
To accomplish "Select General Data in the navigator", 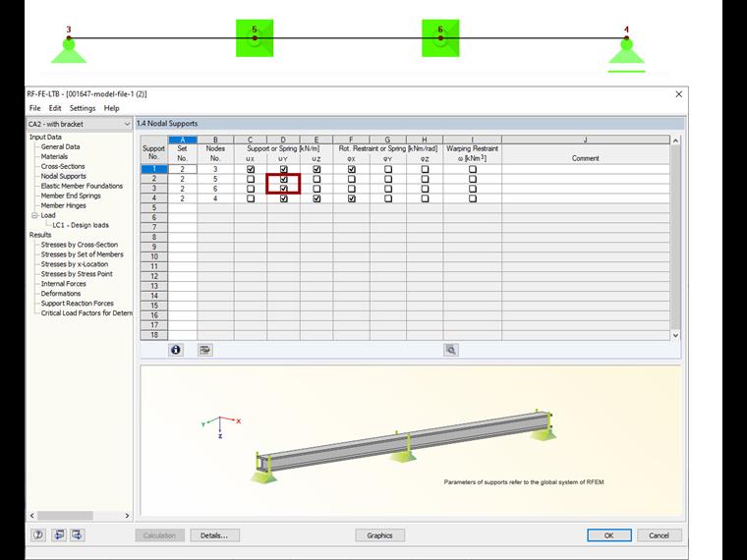I will (x=60, y=146).
